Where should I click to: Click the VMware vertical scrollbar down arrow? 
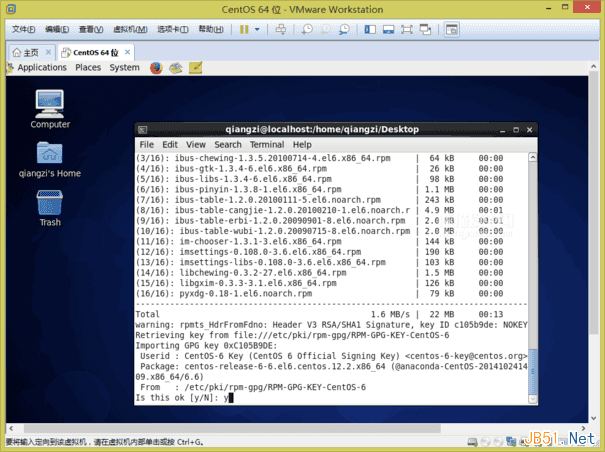pyautogui.click(x=593, y=418)
